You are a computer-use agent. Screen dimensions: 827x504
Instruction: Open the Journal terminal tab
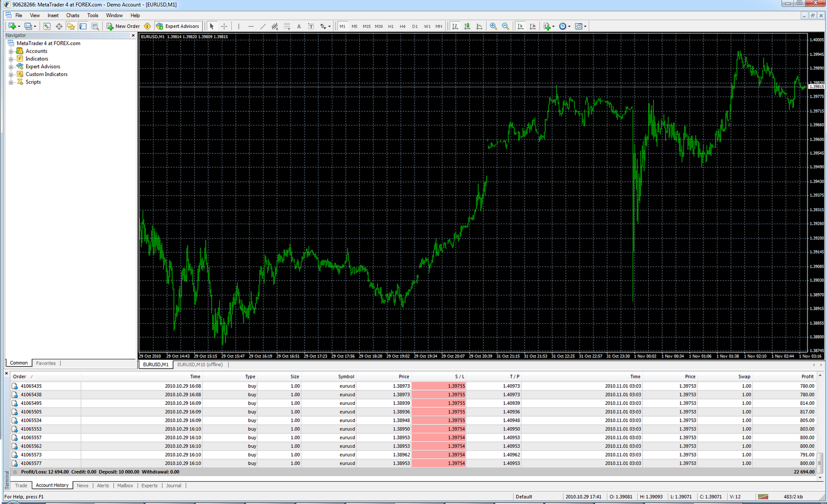(174, 485)
